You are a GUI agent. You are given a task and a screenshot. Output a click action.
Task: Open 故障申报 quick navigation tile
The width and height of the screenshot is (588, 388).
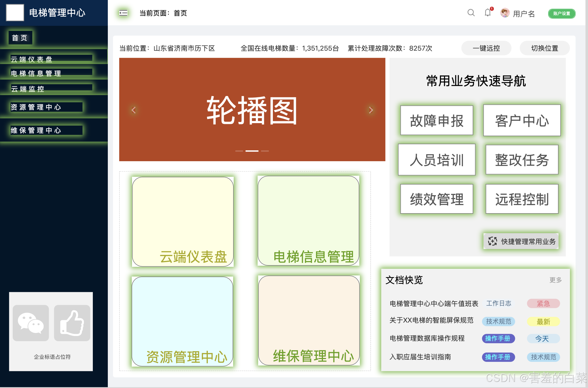437,121
